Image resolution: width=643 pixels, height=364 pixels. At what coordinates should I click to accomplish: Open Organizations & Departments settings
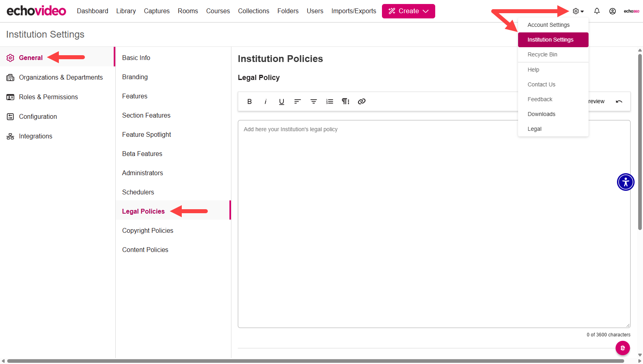coord(57,77)
